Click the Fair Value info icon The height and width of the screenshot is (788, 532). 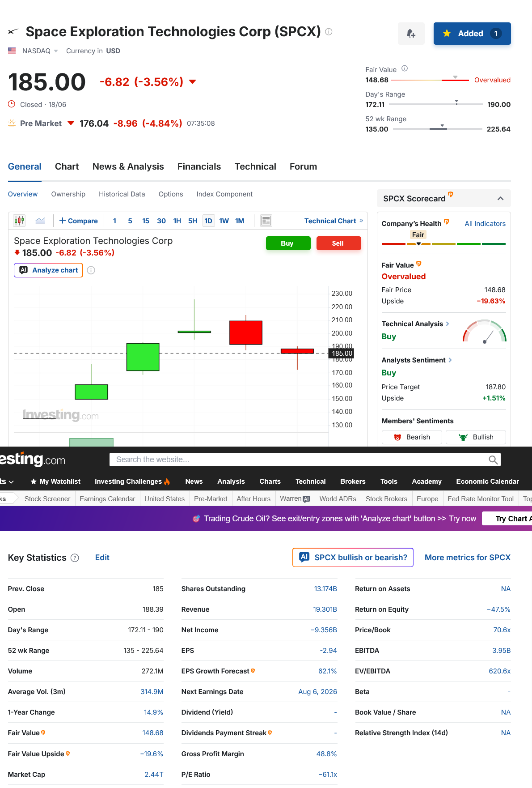405,68
